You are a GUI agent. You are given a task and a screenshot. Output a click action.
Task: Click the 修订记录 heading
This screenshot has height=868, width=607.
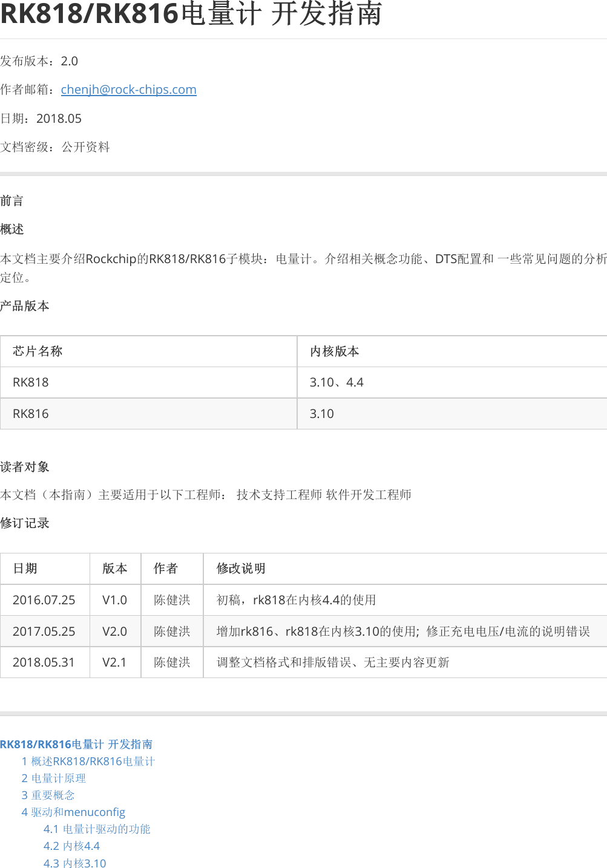pyautogui.click(x=25, y=523)
